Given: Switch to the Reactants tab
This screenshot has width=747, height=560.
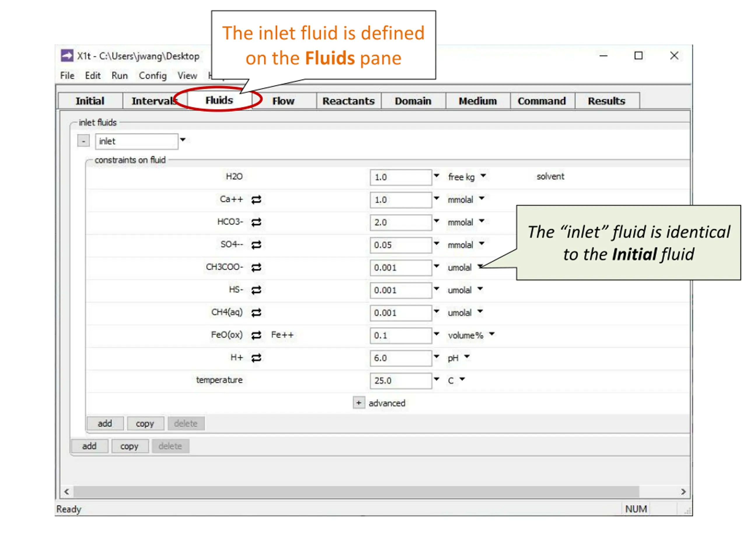Looking at the screenshot, I should click(x=348, y=101).
